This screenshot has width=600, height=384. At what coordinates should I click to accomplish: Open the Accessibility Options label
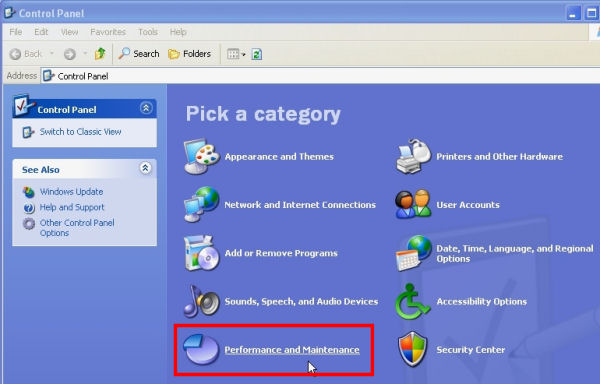click(x=481, y=301)
